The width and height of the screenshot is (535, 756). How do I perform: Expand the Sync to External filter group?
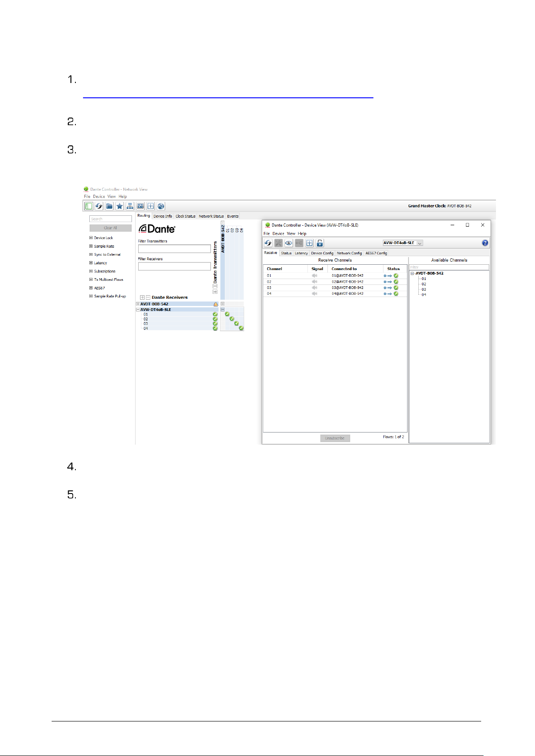[x=91, y=254]
